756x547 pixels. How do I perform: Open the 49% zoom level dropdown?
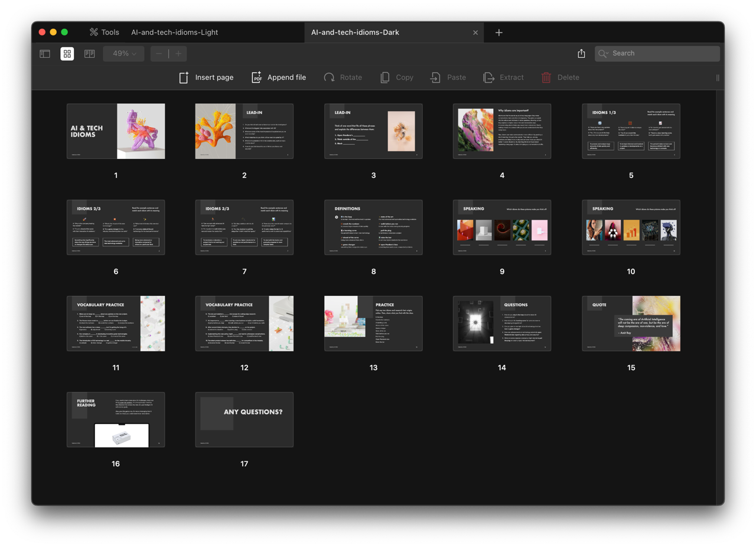[124, 54]
